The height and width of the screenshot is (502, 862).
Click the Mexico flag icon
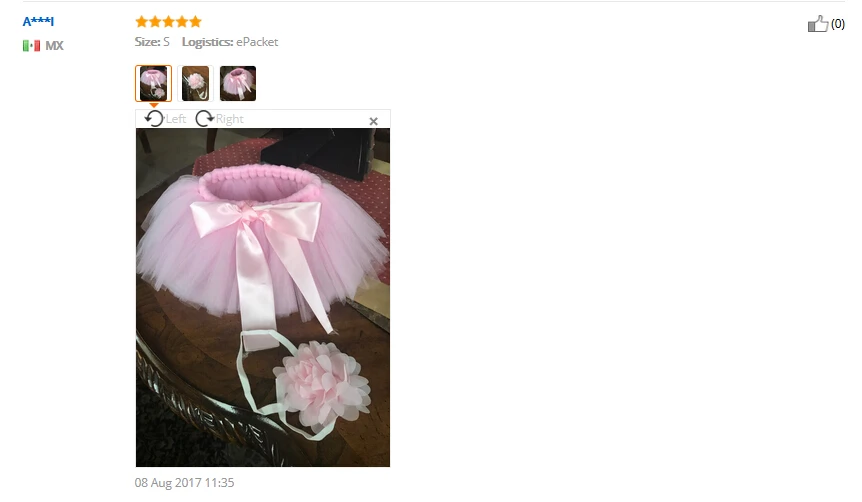pos(31,46)
